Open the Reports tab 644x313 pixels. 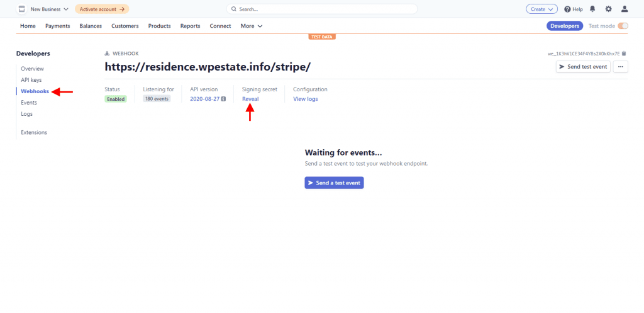tap(190, 26)
